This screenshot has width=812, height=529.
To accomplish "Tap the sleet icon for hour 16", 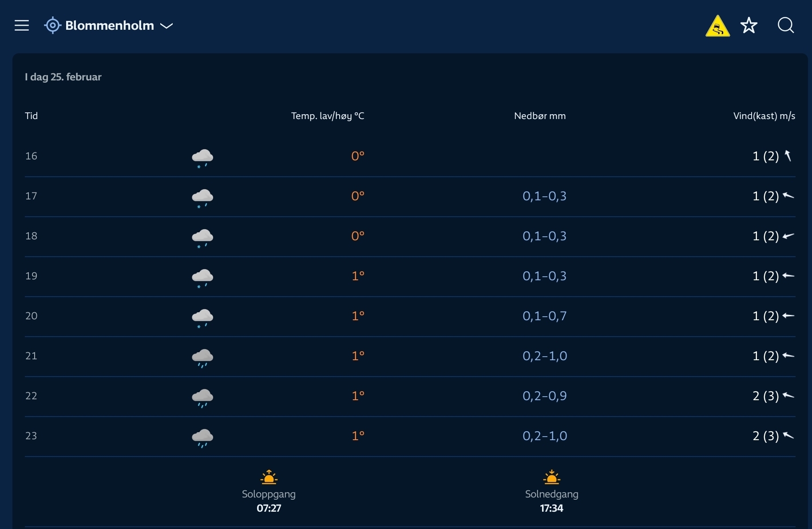I will point(202,158).
